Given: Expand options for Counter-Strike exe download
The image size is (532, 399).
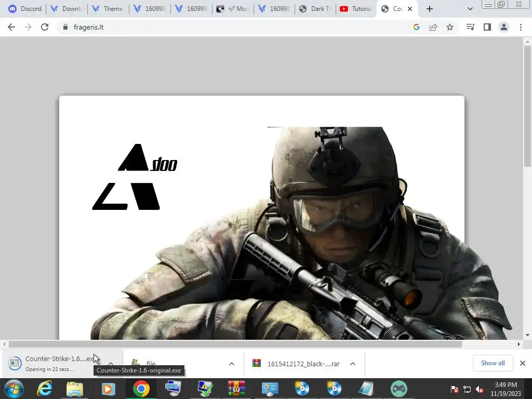Looking at the screenshot, I should (111, 363).
